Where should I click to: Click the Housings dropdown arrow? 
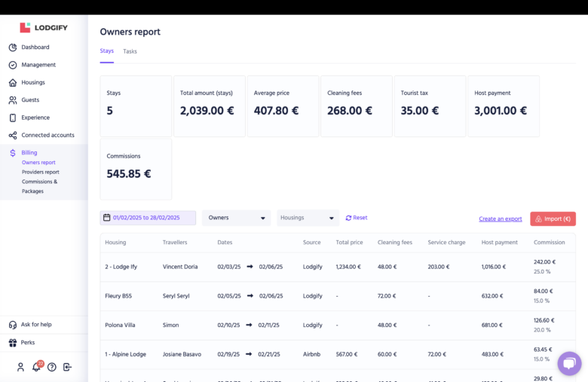point(332,219)
